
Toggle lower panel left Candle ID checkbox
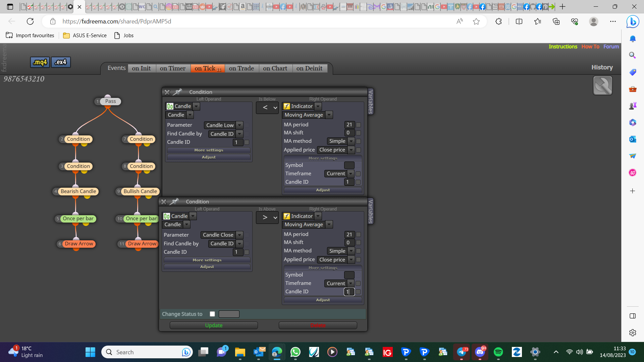(x=247, y=252)
